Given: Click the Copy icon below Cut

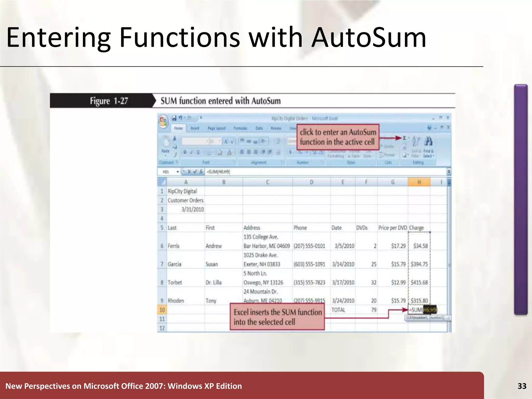Looking at the screenshot, I should (175, 147).
